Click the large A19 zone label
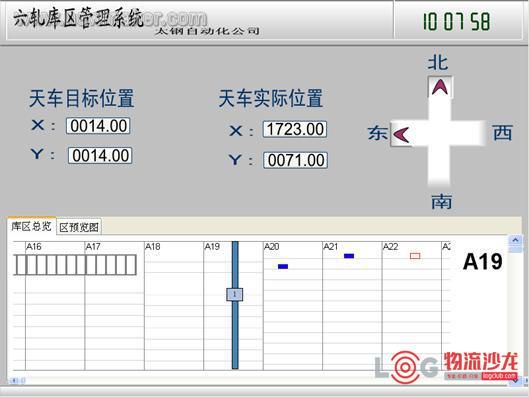This screenshot has height=397, width=529. point(482,261)
